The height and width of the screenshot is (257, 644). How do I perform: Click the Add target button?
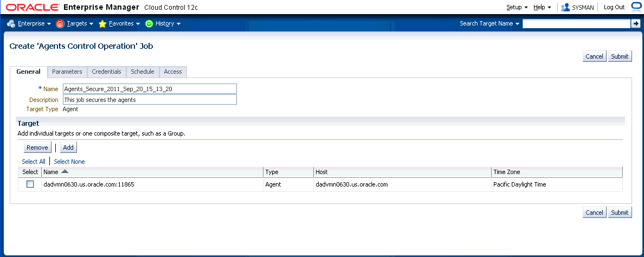point(68,147)
